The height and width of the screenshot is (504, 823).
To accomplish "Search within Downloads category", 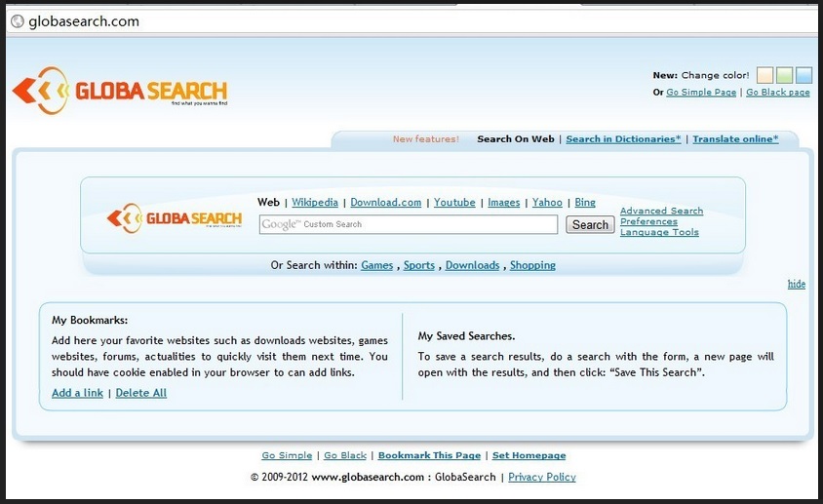I will [x=472, y=265].
